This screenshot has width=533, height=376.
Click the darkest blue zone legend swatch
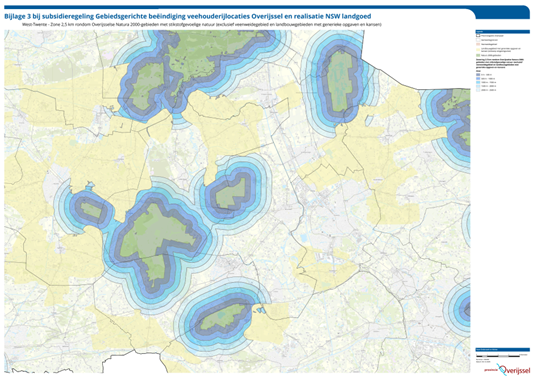[478, 75]
